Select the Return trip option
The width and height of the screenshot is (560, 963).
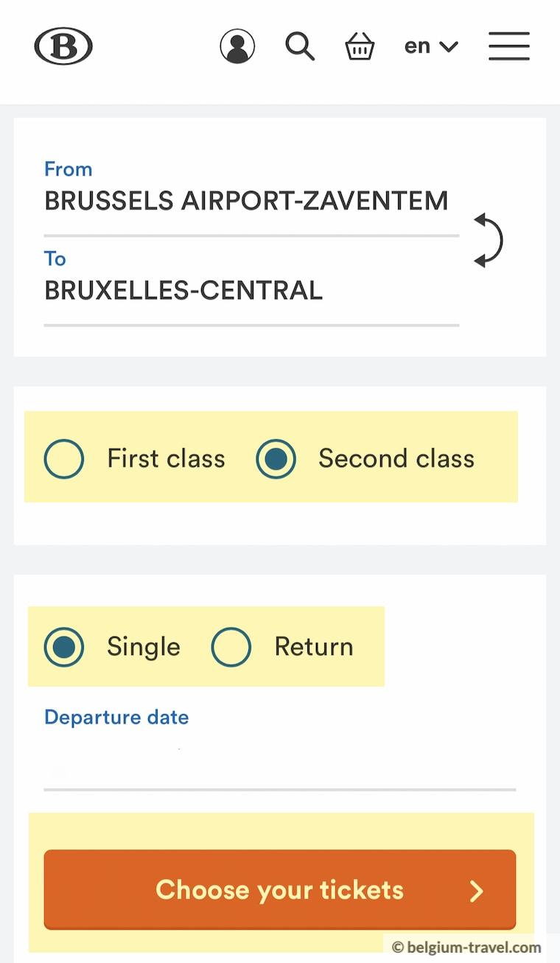(231, 647)
